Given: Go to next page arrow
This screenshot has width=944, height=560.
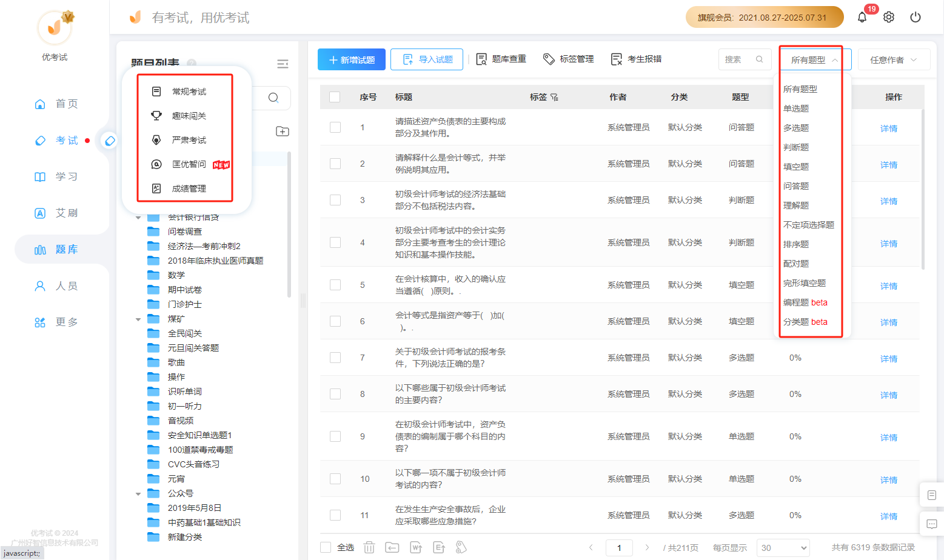Looking at the screenshot, I should [647, 547].
